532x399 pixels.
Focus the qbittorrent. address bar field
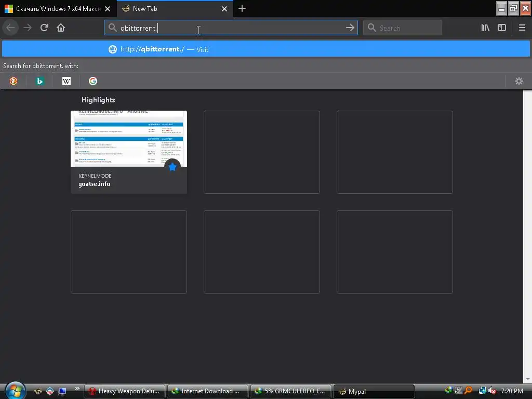231,28
